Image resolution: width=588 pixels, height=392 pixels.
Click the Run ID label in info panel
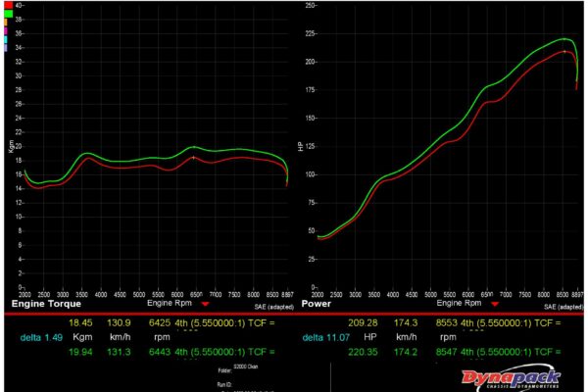click(x=225, y=384)
